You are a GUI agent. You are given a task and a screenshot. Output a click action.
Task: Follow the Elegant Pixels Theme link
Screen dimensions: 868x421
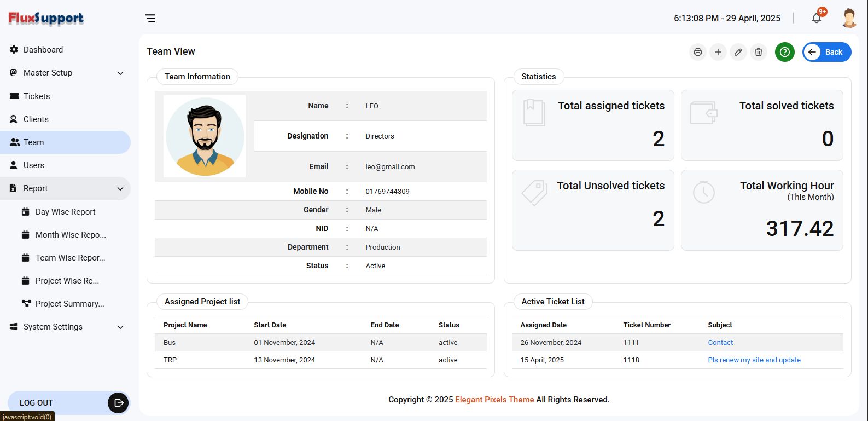point(494,400)
